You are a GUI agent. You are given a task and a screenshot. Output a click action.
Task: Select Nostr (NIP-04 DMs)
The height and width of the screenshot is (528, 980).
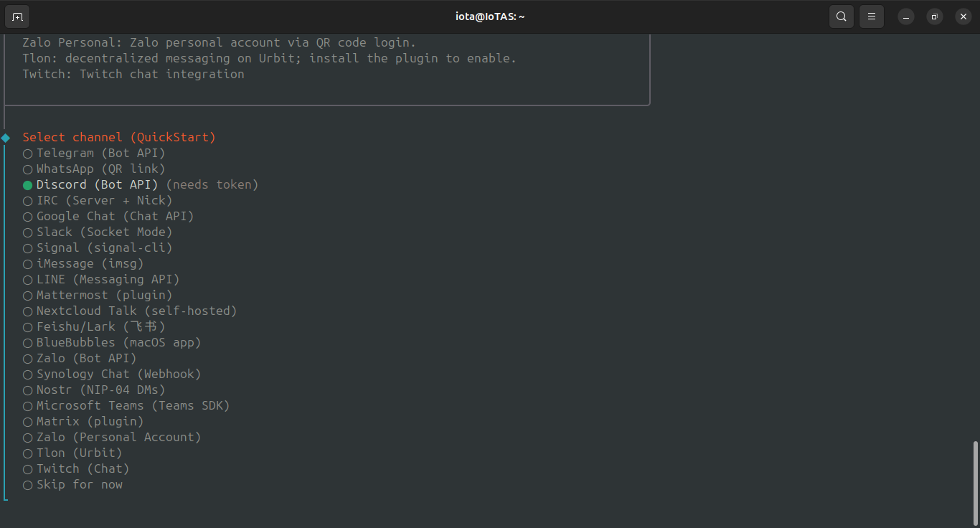[x=93, y=390]
